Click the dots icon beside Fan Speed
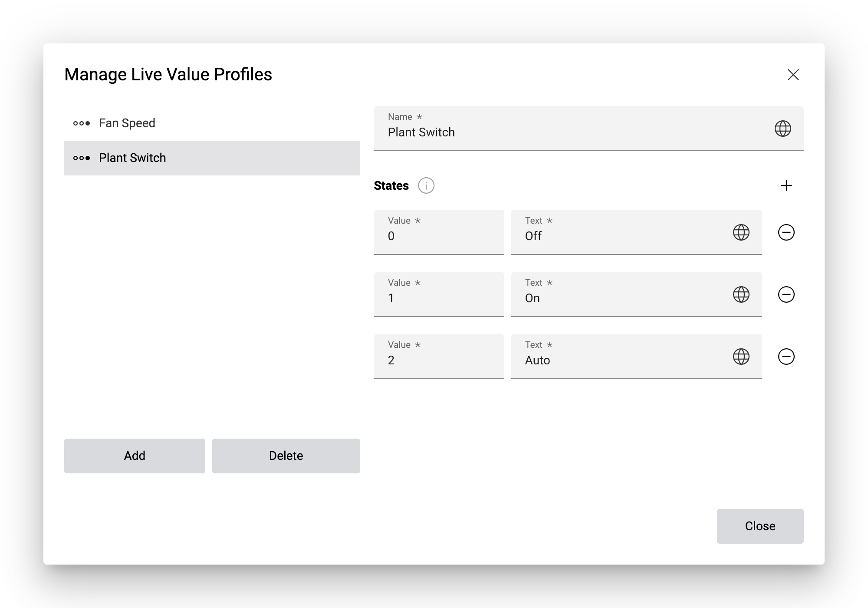The width and height of the screenshot is (868, 608). pos(82,123)
